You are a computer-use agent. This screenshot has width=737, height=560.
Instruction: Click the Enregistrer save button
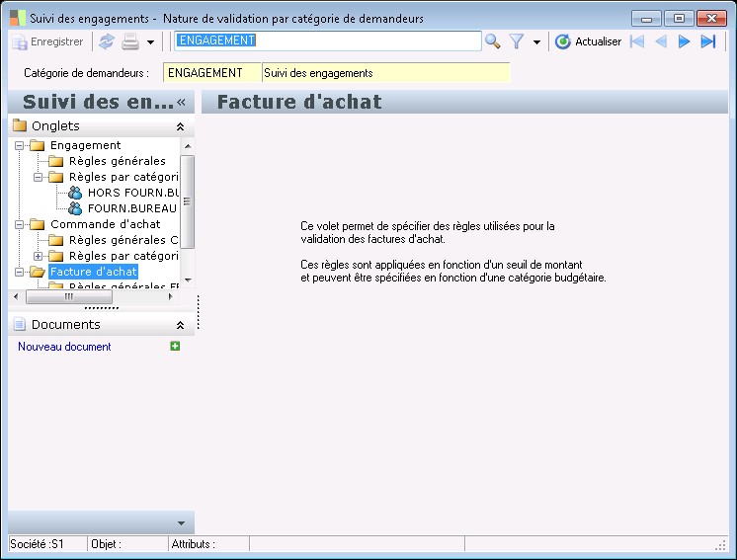coord(47,41)
